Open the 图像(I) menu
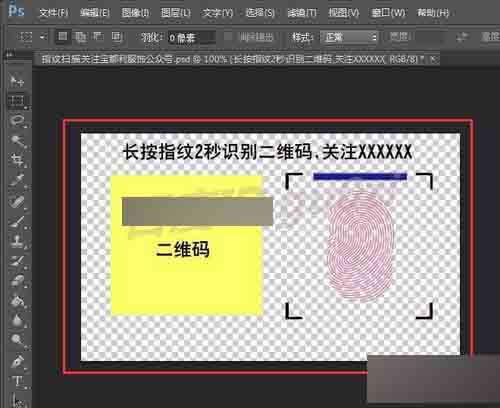The image size is (500, 408). 135,13
